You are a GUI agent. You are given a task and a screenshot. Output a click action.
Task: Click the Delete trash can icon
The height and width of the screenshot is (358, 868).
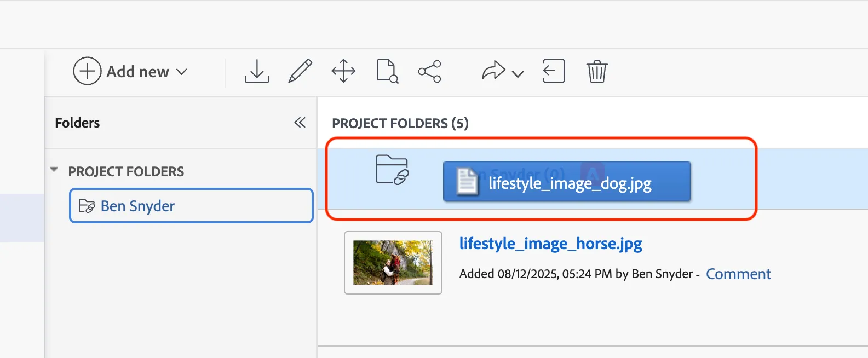[597, 71]
